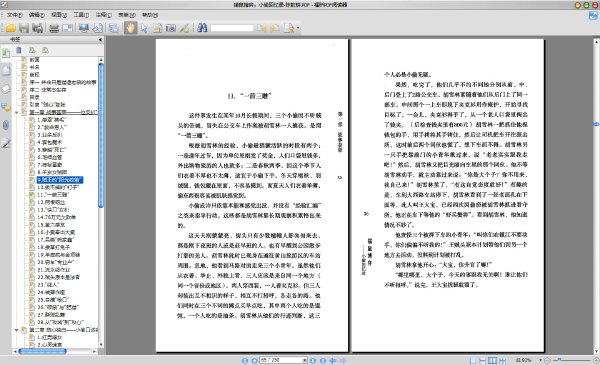
Task: Open the page number dropdown arrow
Action: click(304, 360)
